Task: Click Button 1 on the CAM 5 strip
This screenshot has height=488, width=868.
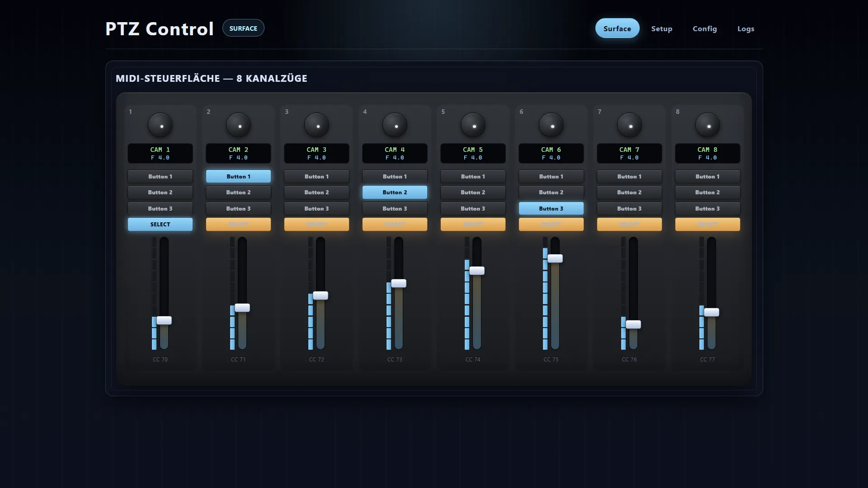Action: click(473, 176)
